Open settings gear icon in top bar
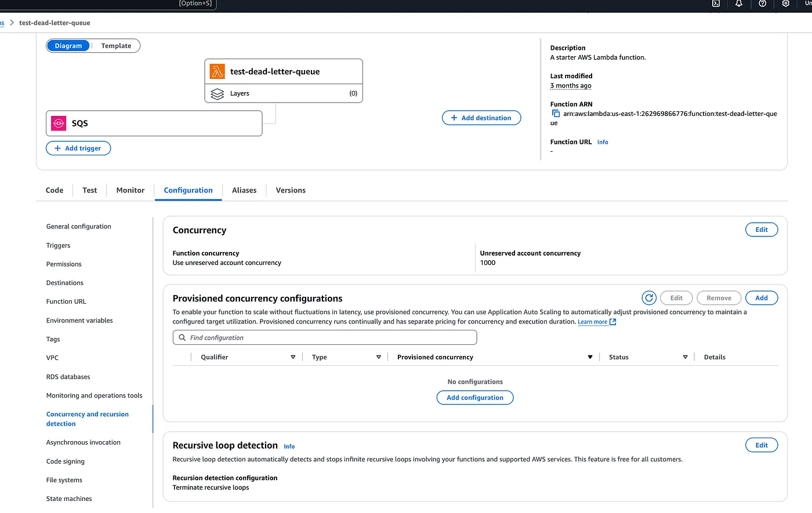The width and height of the screenshot is (812, 513). [x=786, y=3]
